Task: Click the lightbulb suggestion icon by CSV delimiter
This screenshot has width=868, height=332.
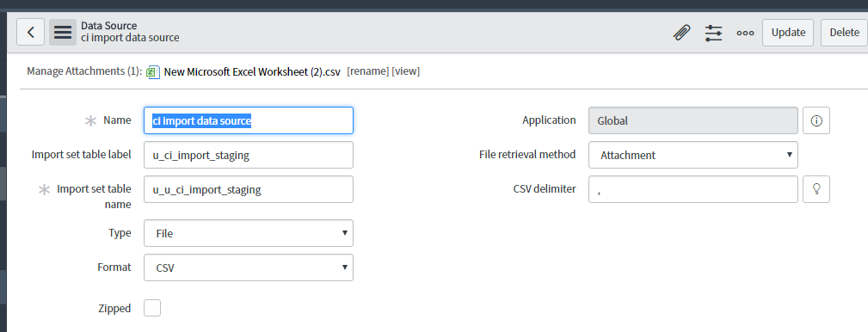Action: (816, 189)
